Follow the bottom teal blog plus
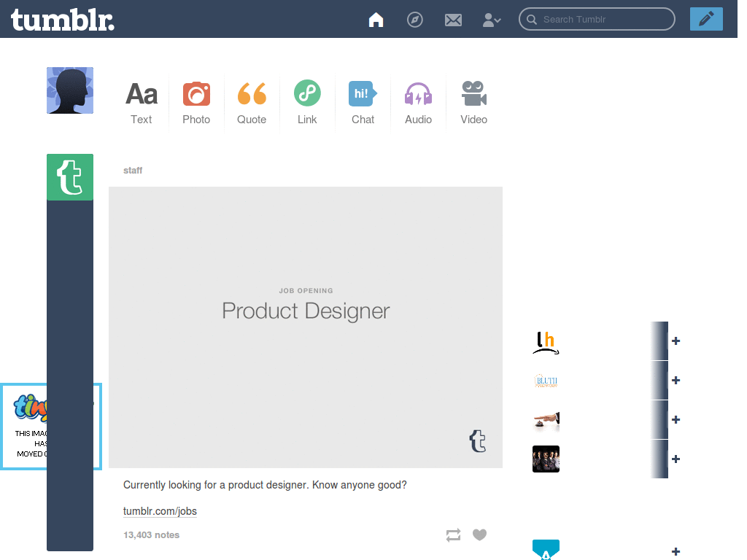This screenshot has height=560, width=747. pyautogui.click(x=676, y=551)
